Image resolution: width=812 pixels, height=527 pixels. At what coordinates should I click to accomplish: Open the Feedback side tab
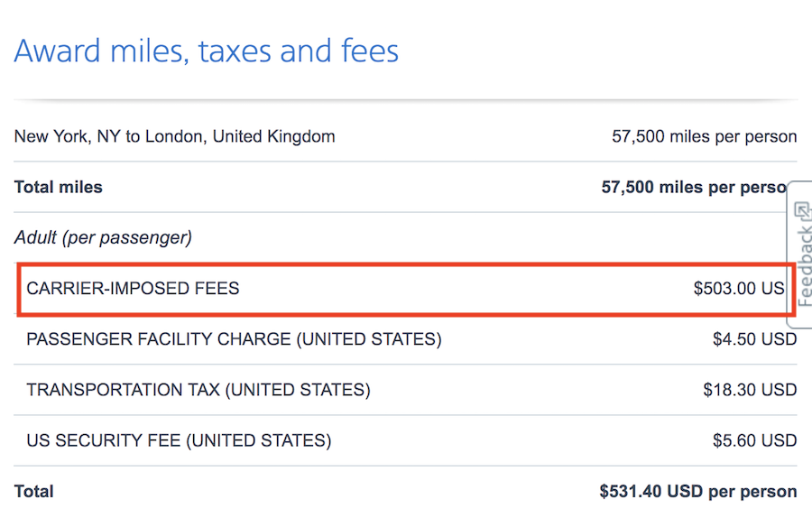tap(800, 254)
